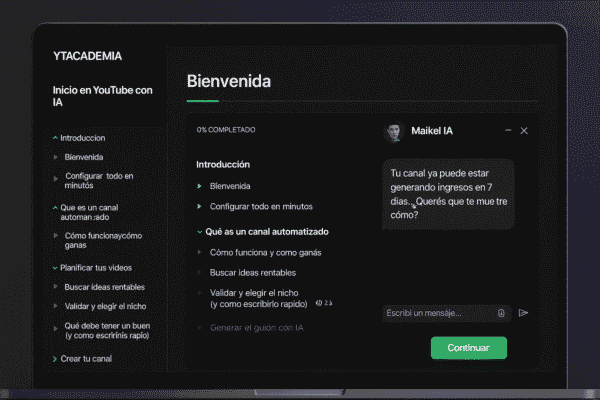
Task: Open Bienvenida lesson in the sidebar
Action: pyautogui.click(x=84, y=157)
